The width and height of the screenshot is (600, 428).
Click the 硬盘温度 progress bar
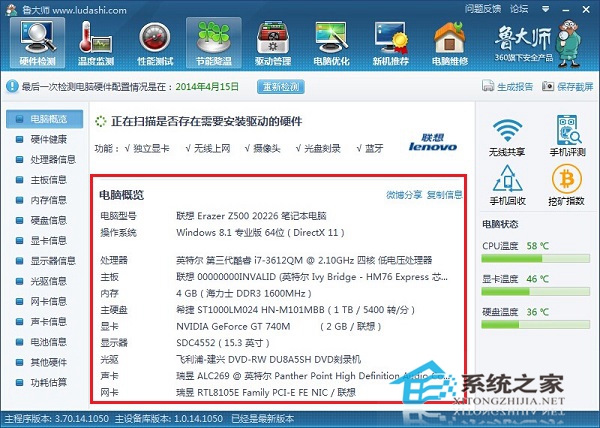pos(535,325)
